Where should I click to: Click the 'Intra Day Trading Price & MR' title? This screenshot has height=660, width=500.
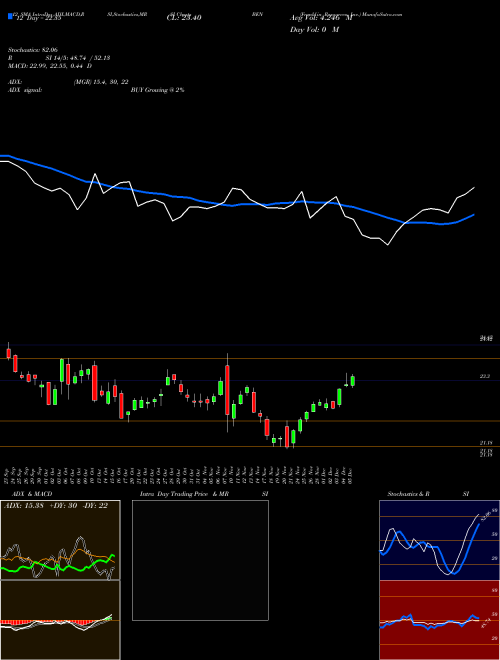tap(185, 494)
